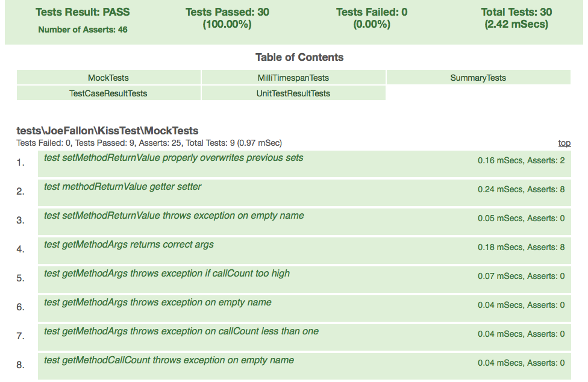Screen dimensions: 588x382
Task: Select getMethodArgs callCount less than one test
Action: pos(181,331)
